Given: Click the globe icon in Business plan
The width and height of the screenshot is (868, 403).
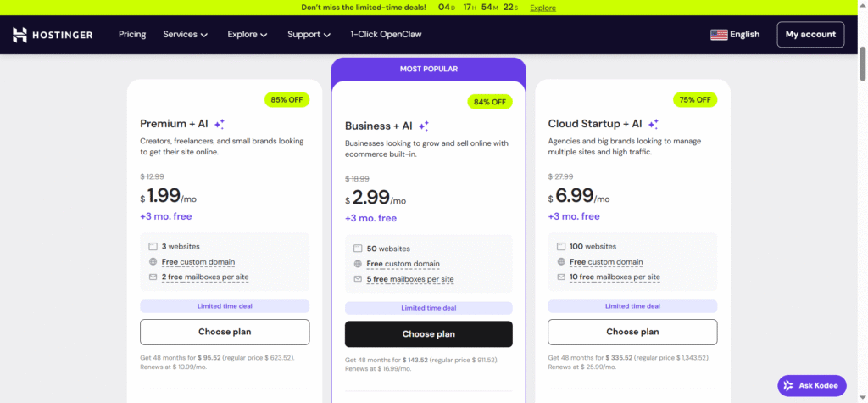Looking at the screenshot, I should click(x=358, y=264).
